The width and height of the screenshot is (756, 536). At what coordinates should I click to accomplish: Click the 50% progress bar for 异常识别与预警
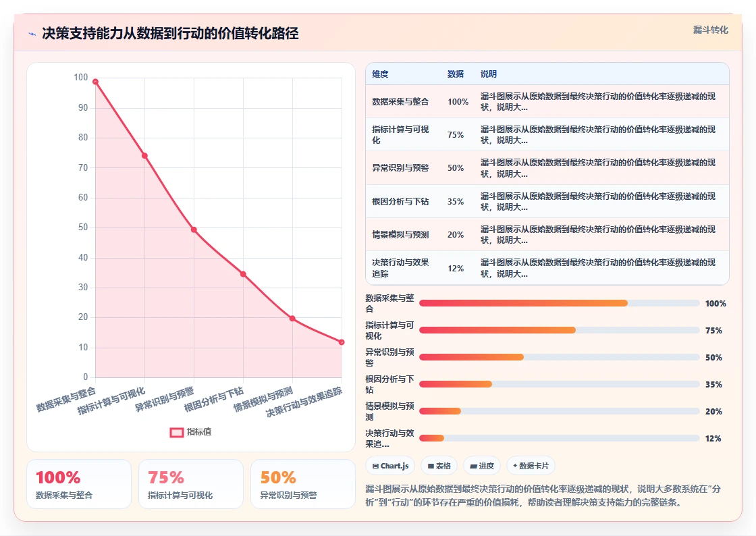pyautogui.click(x=560, y=357)
